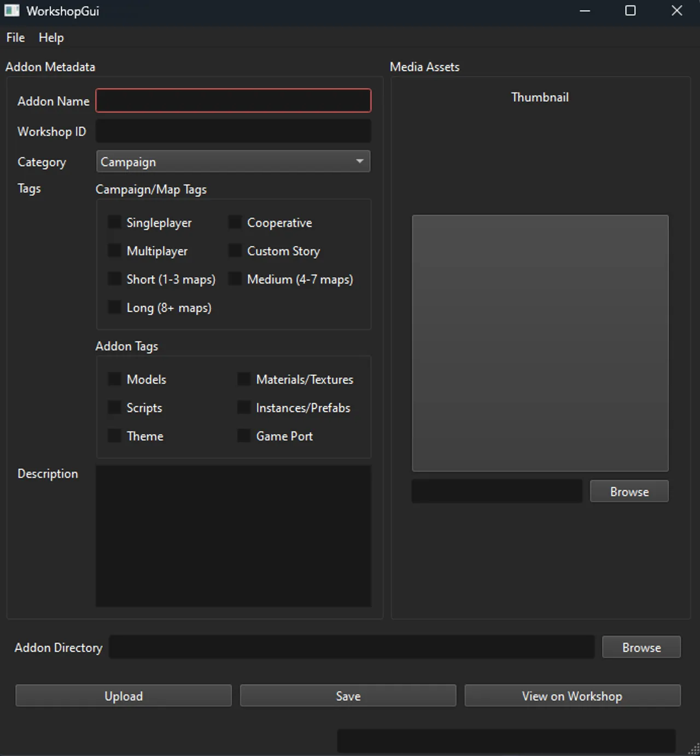The image size is (700, 756).
Task: Check the Game Port option
Action: [x=243, y=435]
